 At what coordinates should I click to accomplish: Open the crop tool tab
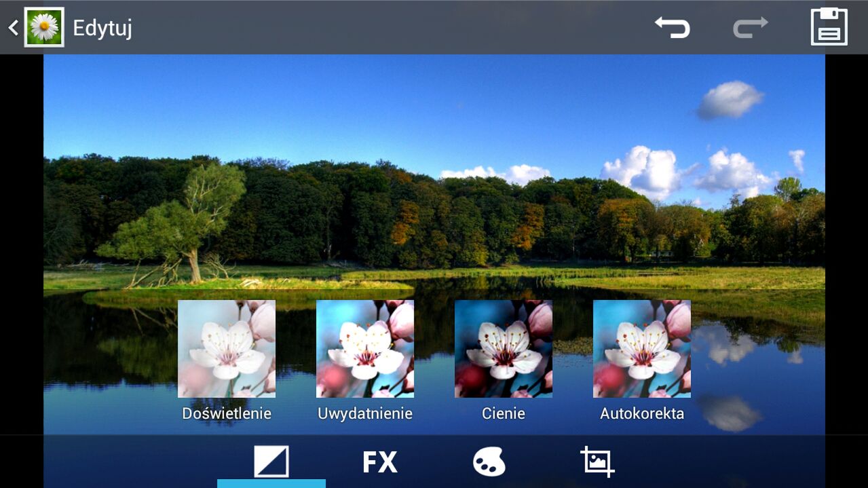coord(597,462)
